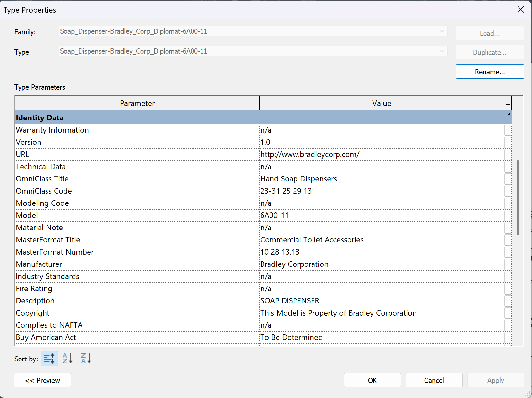Viewport: 532px width, 398px height.
Task: Click association button for URL row
Action: pyautogui.click(x=508, y=154)
